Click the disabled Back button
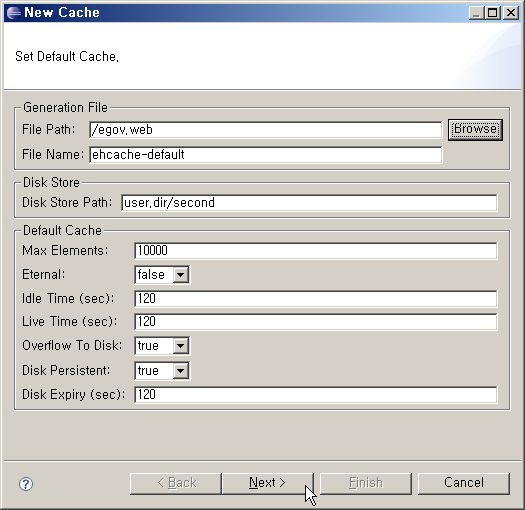The height and width of the screenshot is (510, 525). pyautogui.click(x=176, y=483)
